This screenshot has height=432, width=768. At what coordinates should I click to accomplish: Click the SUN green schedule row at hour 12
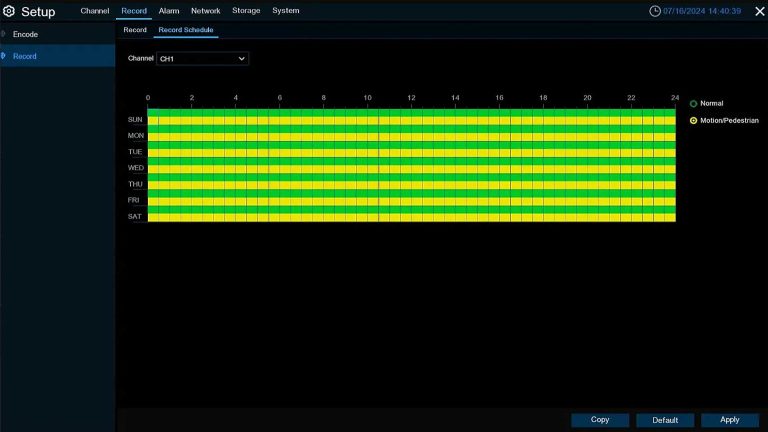click(x=417, y=113)
